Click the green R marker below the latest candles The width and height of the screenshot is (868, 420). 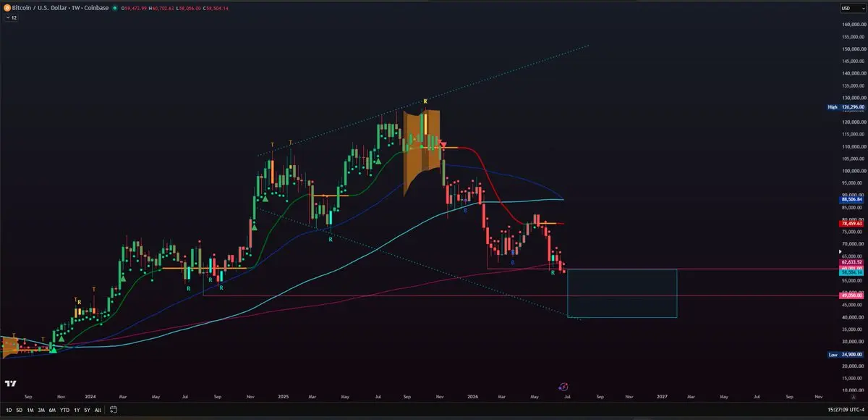(553, 272)
